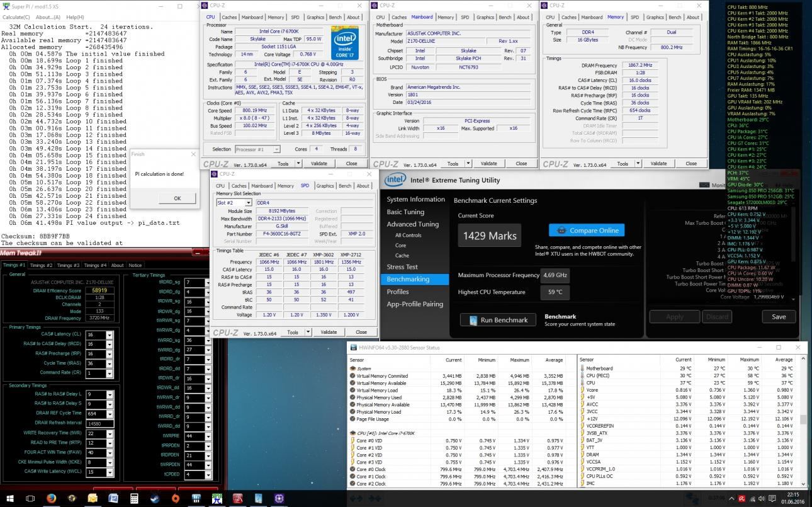Click Close in the CPU-Z SPD window

coord(361,332)
